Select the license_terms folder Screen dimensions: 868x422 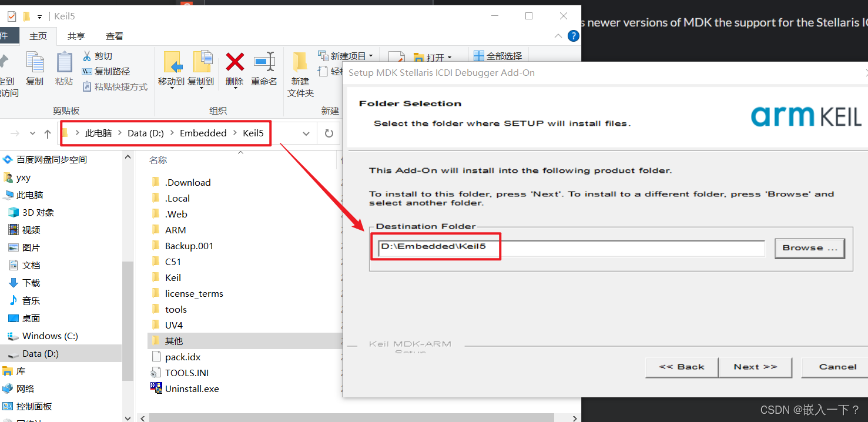click(194, 293)
